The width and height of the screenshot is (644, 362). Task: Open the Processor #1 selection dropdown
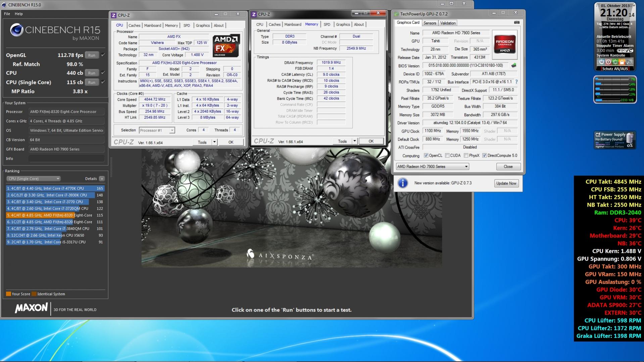tap(157, 131)
